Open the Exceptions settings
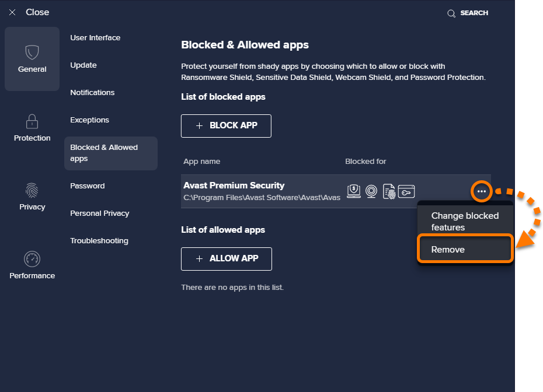 (89, 120)
